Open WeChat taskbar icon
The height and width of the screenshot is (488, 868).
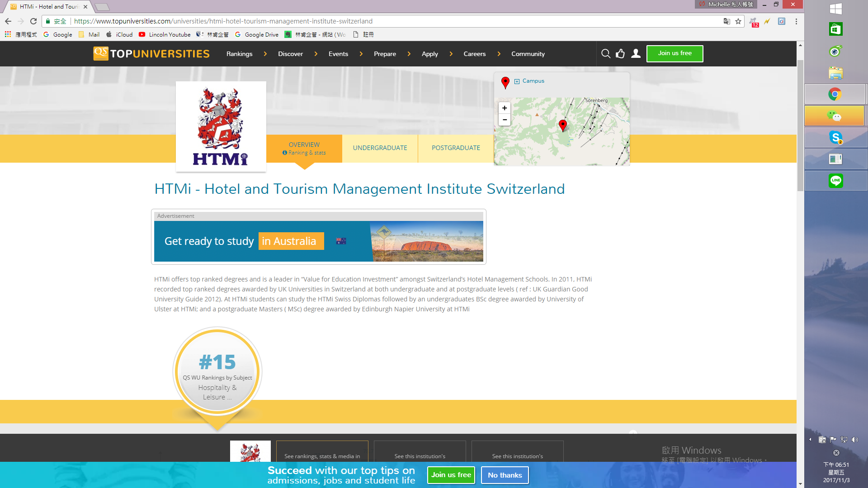point(835,116)
